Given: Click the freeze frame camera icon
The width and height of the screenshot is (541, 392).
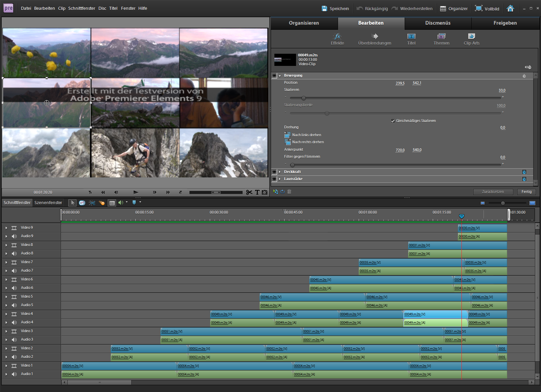Looking at the screenshot, I should [x=265, y=192].
